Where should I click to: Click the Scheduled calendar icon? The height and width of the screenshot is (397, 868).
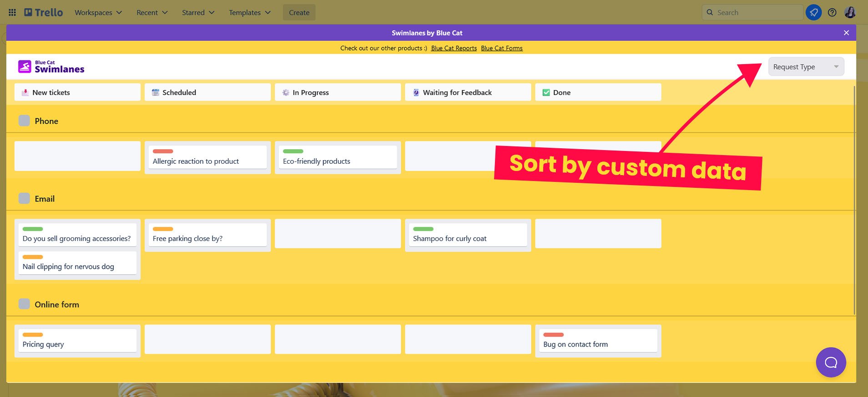156,92
